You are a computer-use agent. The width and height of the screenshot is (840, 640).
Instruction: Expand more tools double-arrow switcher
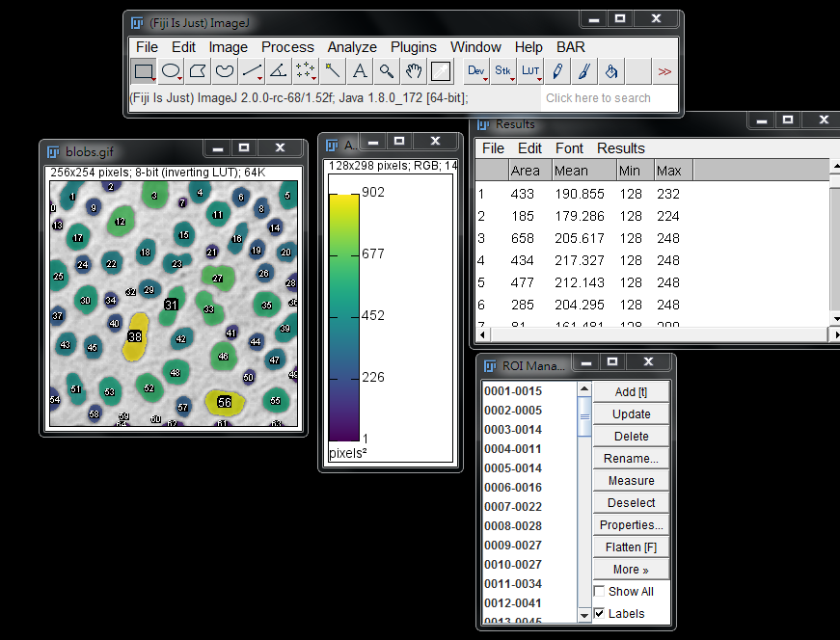(664, 70)
